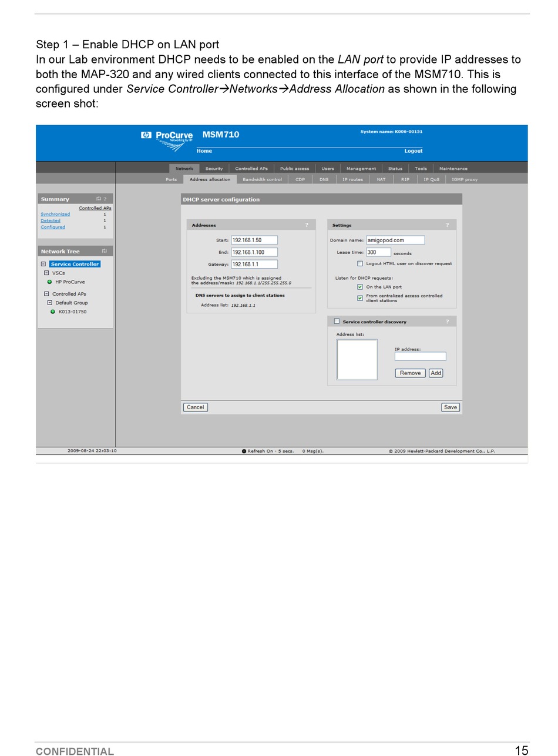Open the Network main menu tab
This screenshot has height=756, width=558.
click(184, 169)
